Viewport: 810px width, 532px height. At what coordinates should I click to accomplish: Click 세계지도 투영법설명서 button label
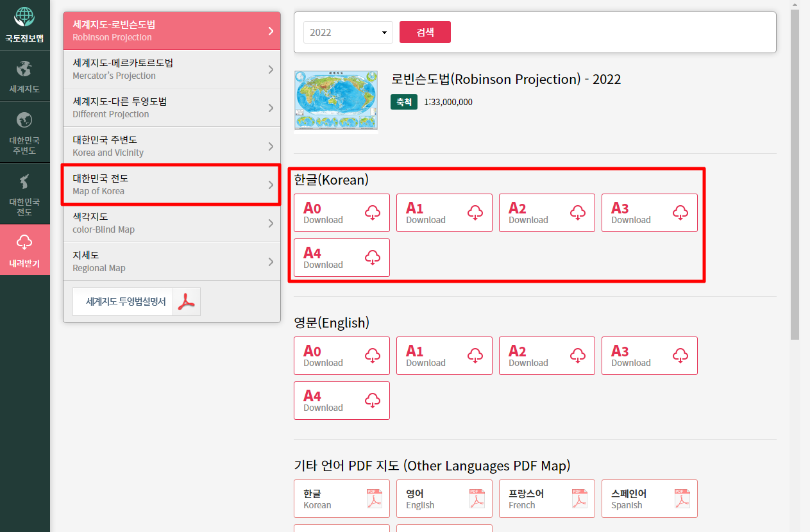(126, 301)
